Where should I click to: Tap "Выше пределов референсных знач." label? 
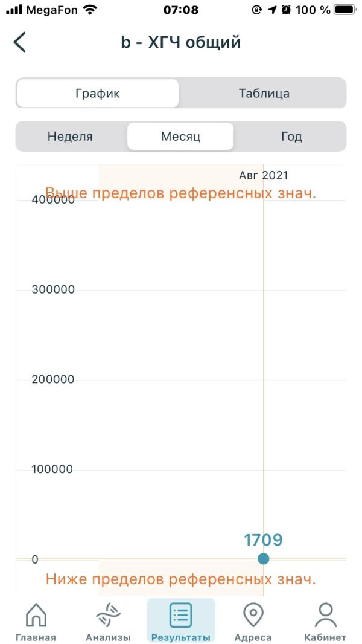[x=181, y=193]
